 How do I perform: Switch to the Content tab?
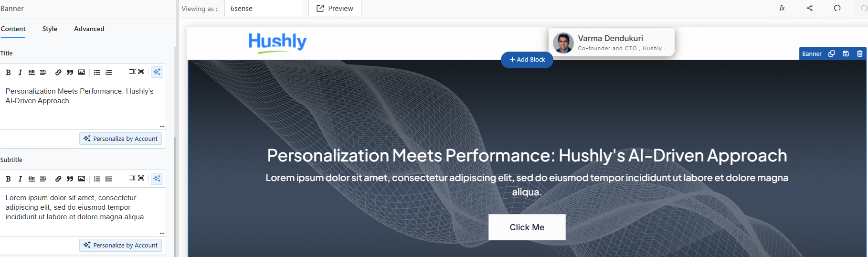coord(13,29)
